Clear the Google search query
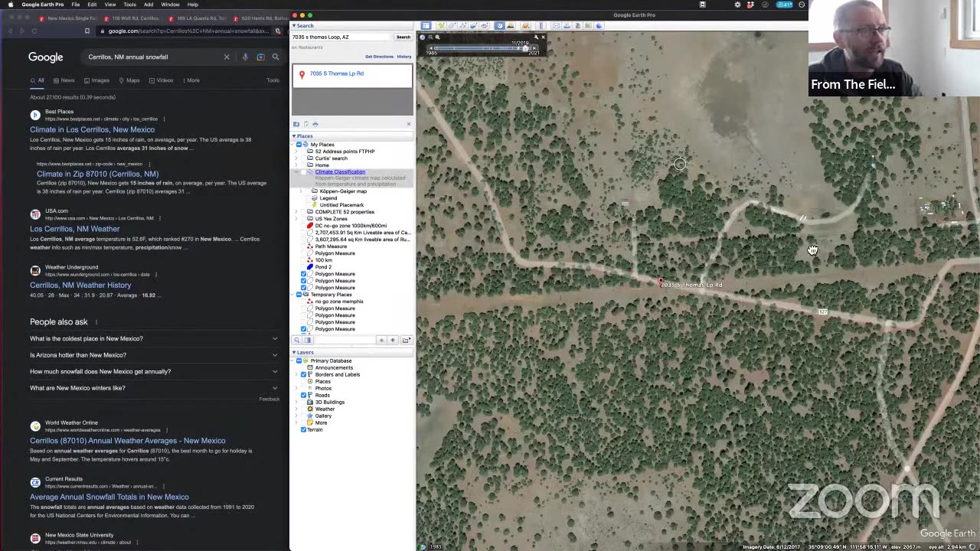 point(227,57)
